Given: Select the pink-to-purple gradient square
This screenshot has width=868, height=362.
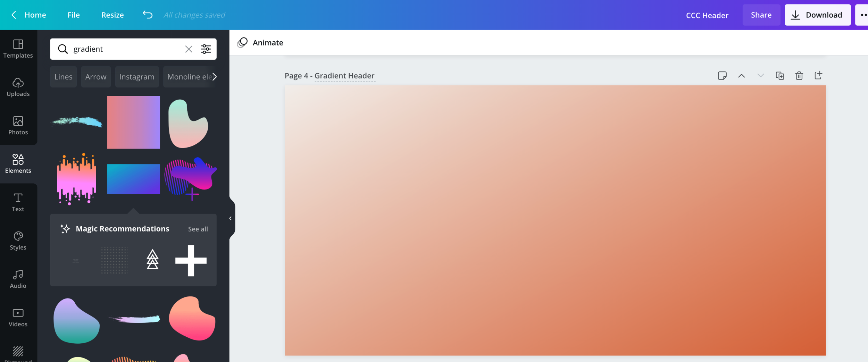Looking at the screenshot, I should click(133, 122).
